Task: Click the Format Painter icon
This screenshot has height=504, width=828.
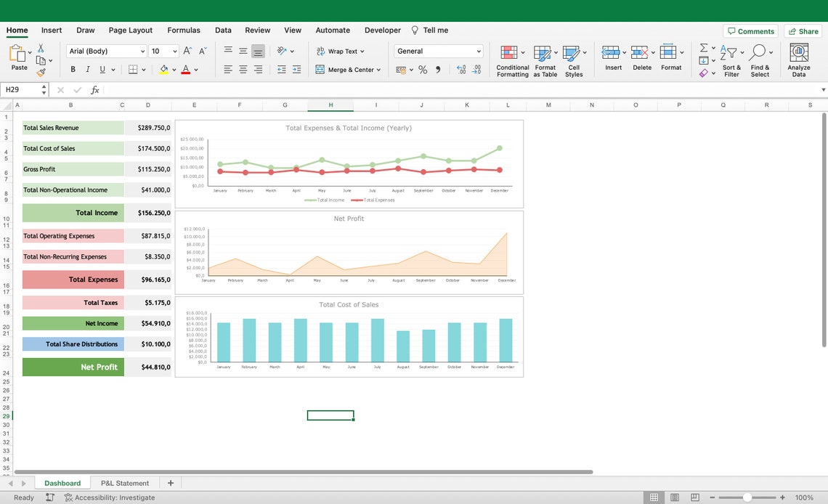Action: pyautogui.click(x=41, y=71)
